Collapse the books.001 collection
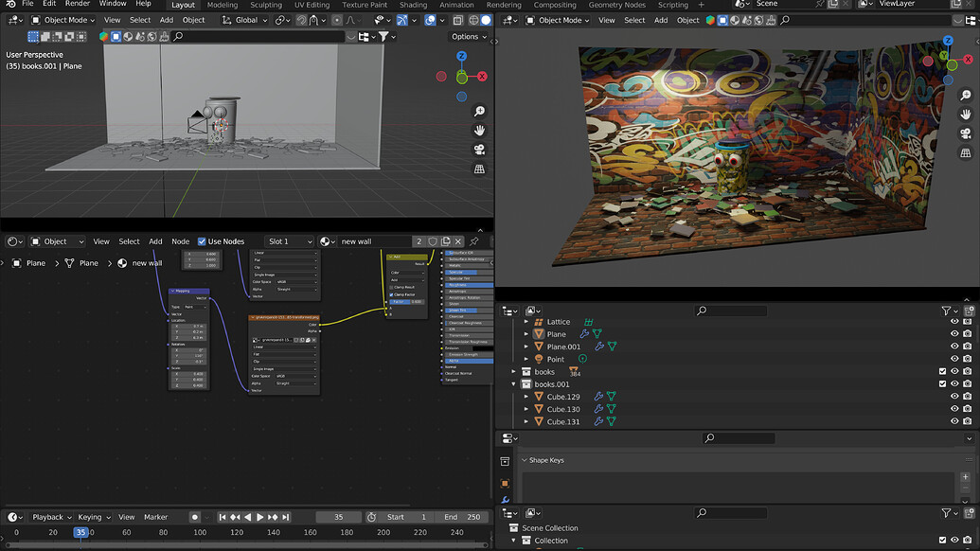 point(514,384)
